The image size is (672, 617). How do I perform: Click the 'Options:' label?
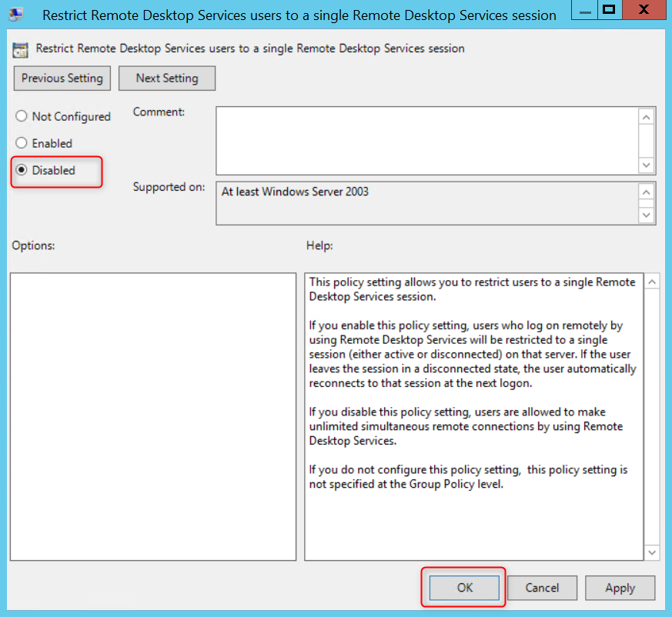point(33,245)
